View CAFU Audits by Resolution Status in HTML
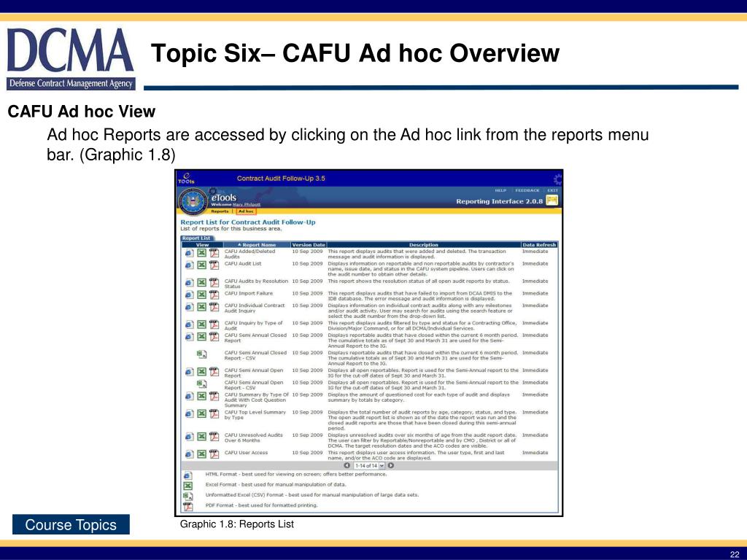The height and width of the screenshot is (560, 747). tap(189, 283)
